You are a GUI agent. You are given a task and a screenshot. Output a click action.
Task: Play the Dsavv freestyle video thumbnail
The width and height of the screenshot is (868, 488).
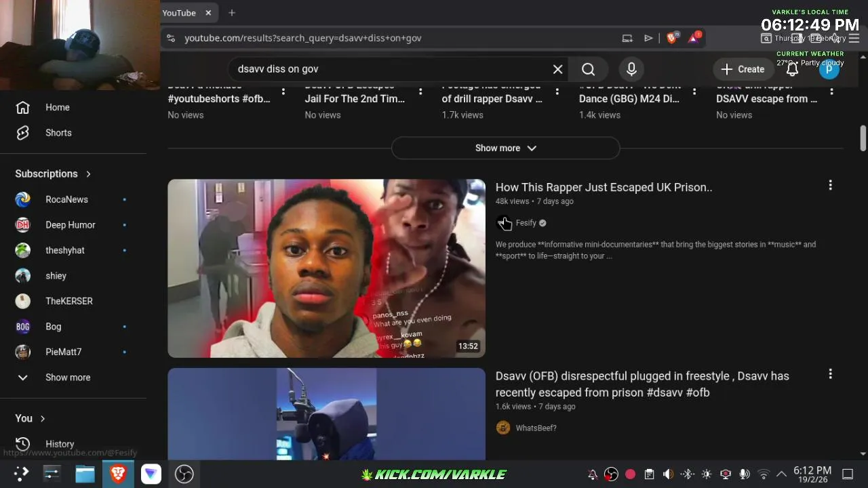[326, 414]
